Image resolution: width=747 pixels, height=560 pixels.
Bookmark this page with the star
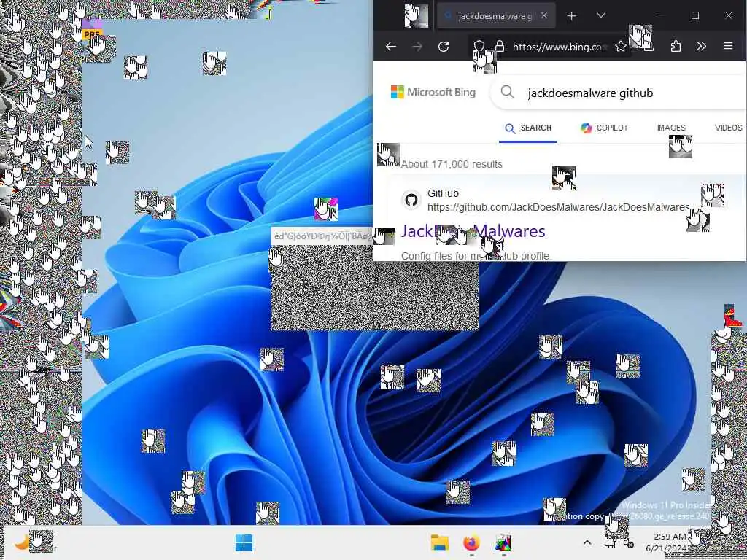(x=620, y=46)
